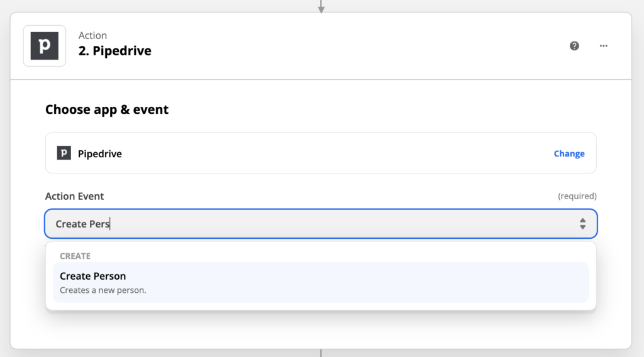644x357 pixels.
Task: Click the typed 'Create Pers' text
Action: click(82, 224)
